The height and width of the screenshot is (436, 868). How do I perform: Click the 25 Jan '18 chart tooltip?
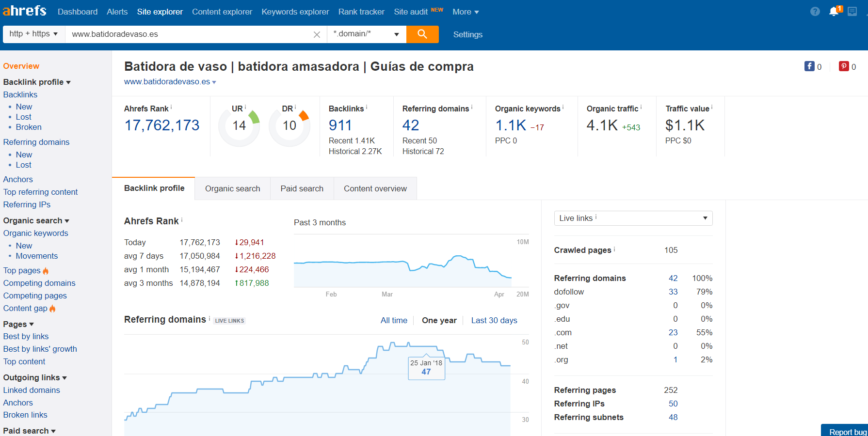(x=426, y=368)
